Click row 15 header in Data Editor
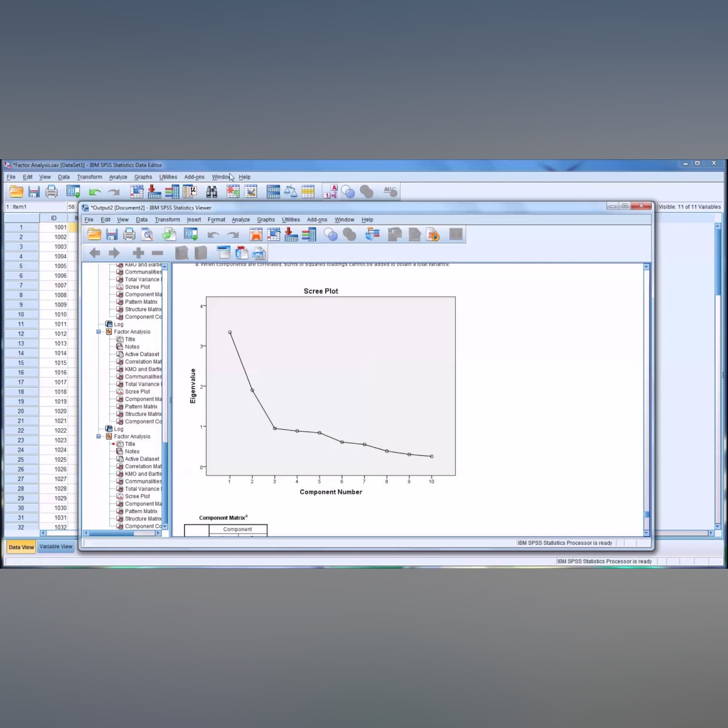This screenshot has width=728, height=728. (21, 363)
